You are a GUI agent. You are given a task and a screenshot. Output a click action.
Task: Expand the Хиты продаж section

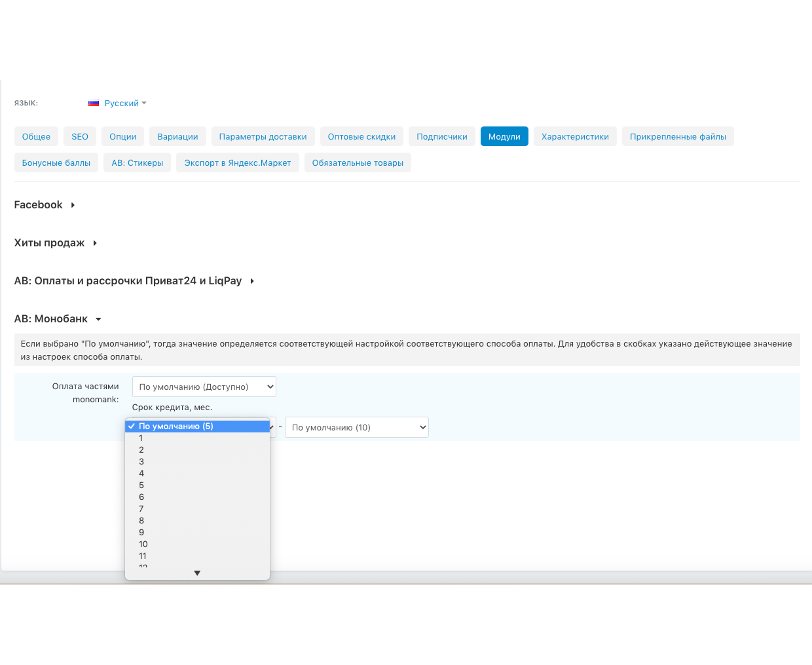pyautogui.click(x=56, y=243)
